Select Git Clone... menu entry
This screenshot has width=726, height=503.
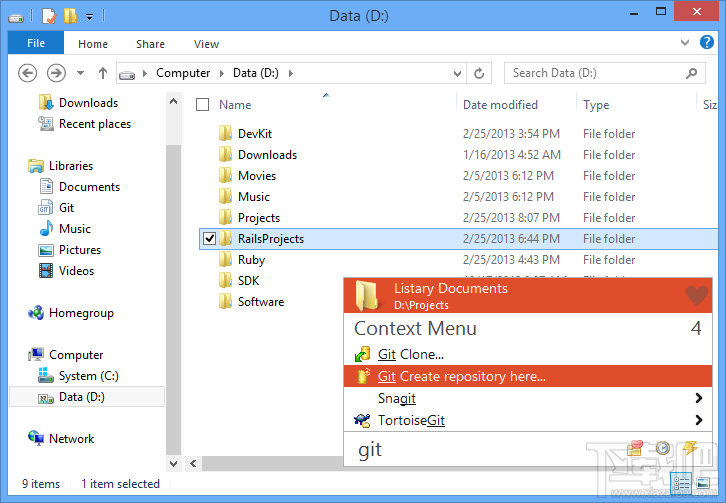(528, 354)
